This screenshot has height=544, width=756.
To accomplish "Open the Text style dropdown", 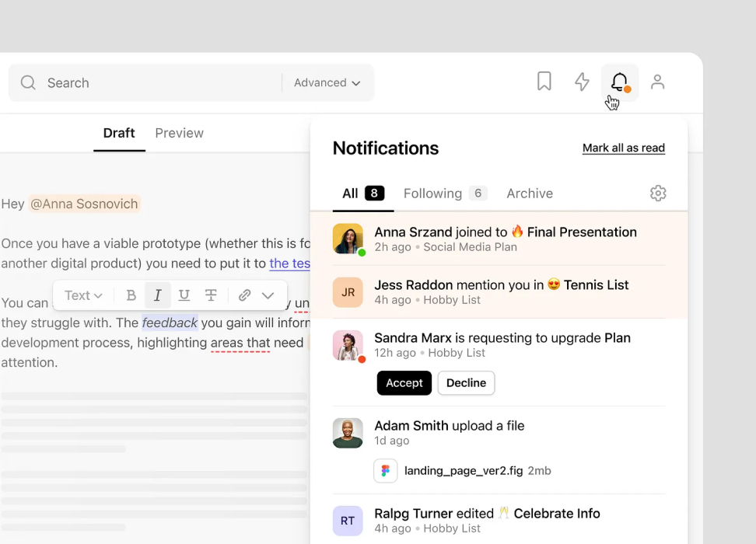I will 83,295.
